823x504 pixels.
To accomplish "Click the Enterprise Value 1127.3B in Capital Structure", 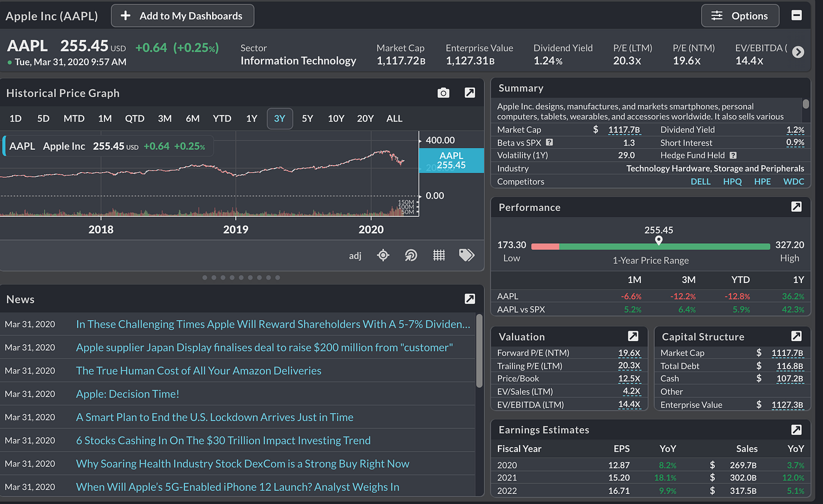I will point(788,405).
